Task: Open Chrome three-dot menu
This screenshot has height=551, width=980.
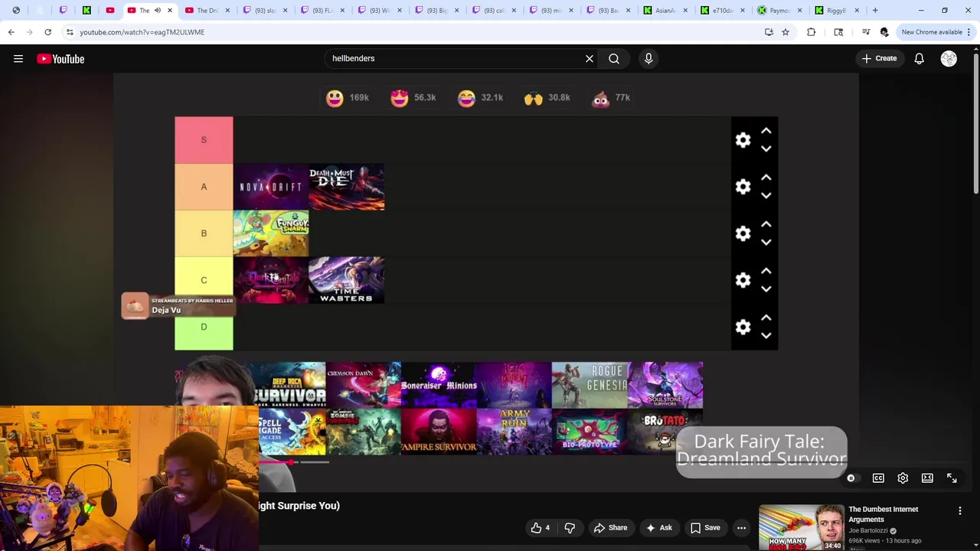Action: coord(969,32)
